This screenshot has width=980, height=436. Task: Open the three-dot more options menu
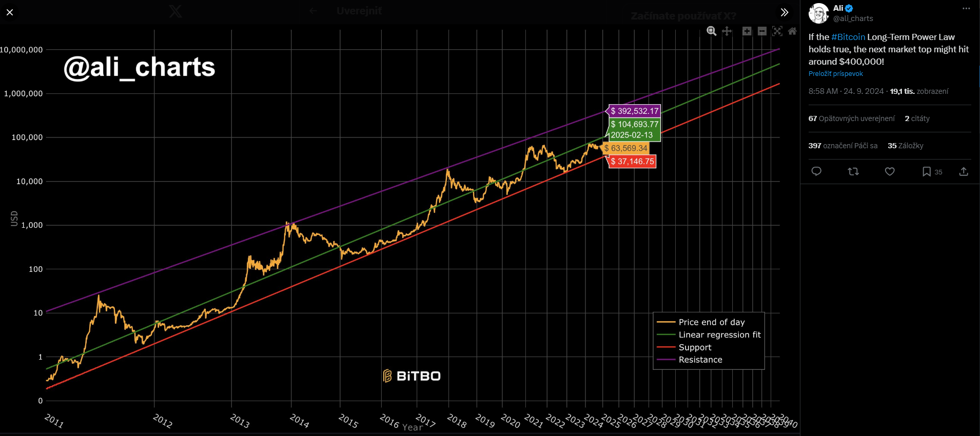coord(966,9)
